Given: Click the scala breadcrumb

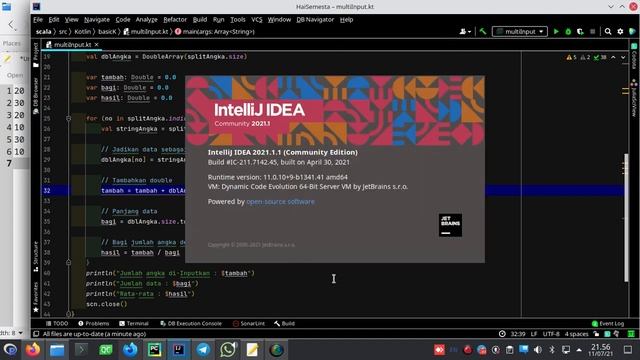Looking at the screenshot, I should (43, 31).
